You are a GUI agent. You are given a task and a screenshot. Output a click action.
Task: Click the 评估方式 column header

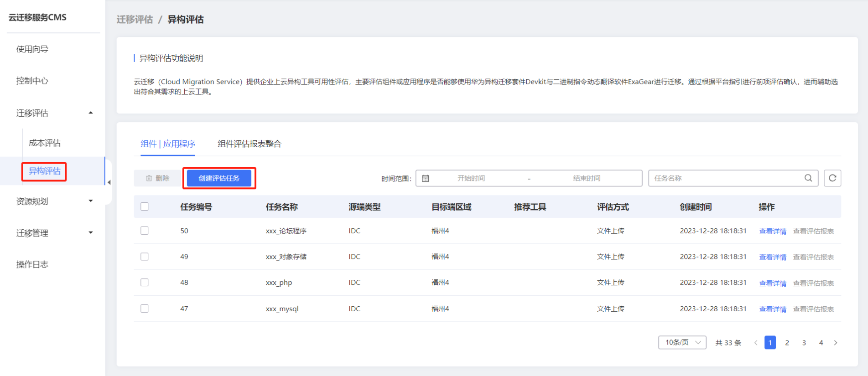coord(613,207)
